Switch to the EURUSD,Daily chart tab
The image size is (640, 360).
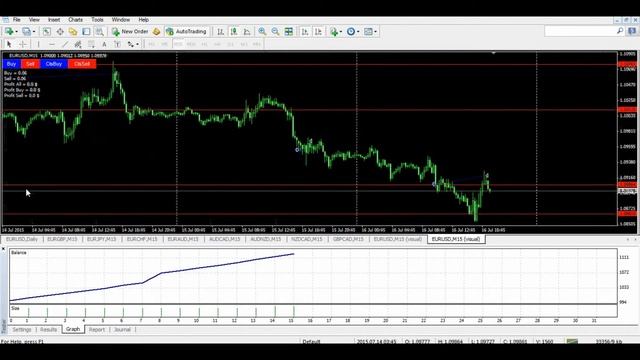tap(22, 239)
